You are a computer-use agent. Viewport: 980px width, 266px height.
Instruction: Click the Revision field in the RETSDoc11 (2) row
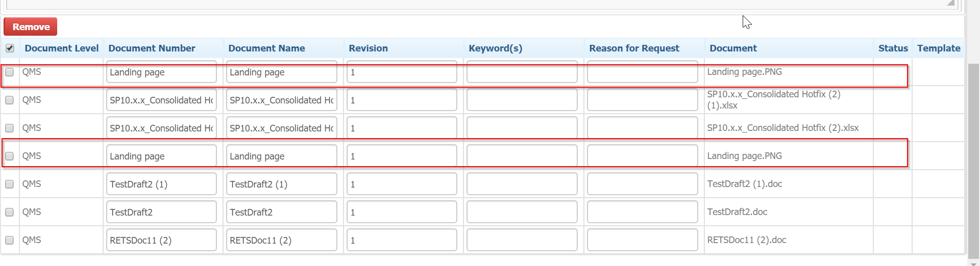(x=402, y=240)
